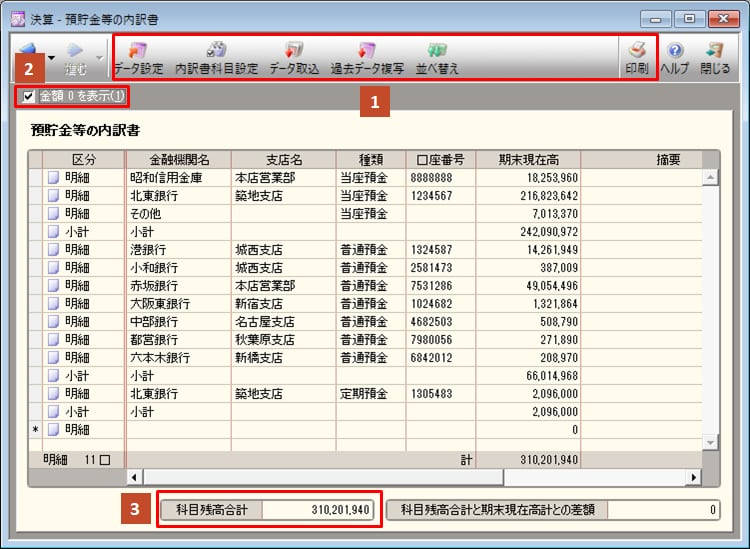Click the 新宿支店 cell
Viewport: 750px width, 549px height.
pos(284,304)
